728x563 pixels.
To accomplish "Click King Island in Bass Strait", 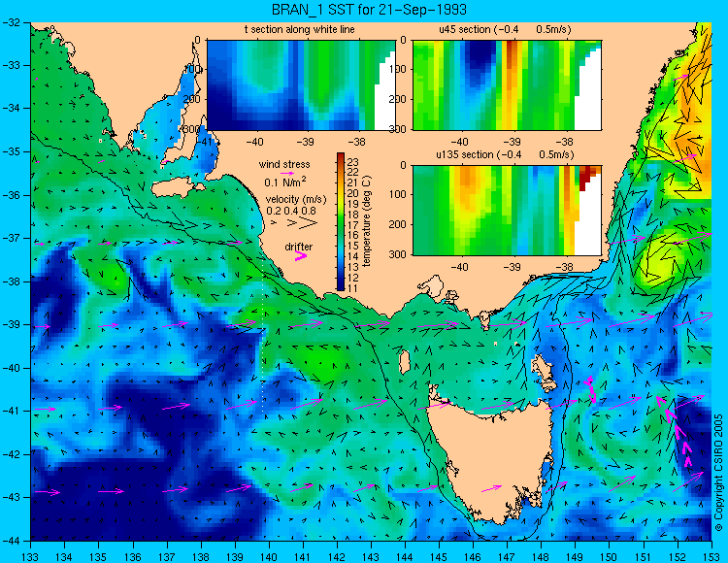I will click(405, 361).
